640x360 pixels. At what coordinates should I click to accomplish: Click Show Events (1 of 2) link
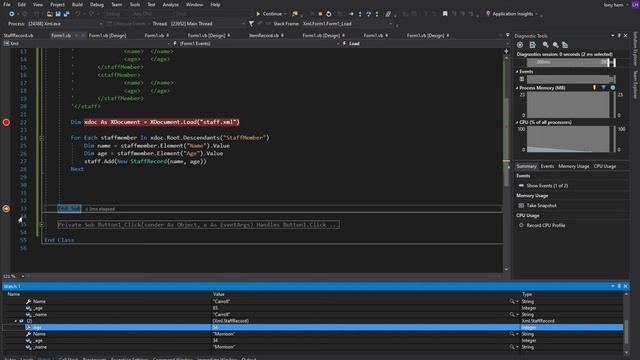(x=547, y=186)
